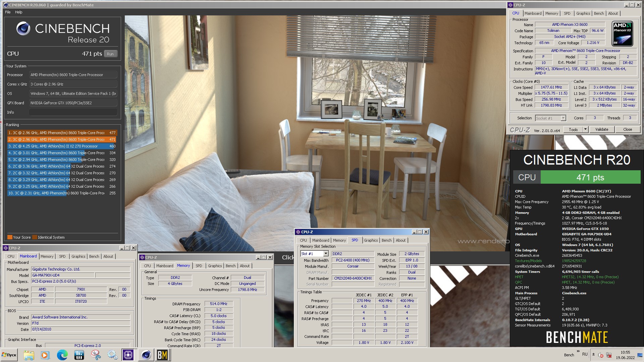The image size is (644, 362).
Task: Open the gears settings icon in the taskbar
Action: click(x=112, y=355)
